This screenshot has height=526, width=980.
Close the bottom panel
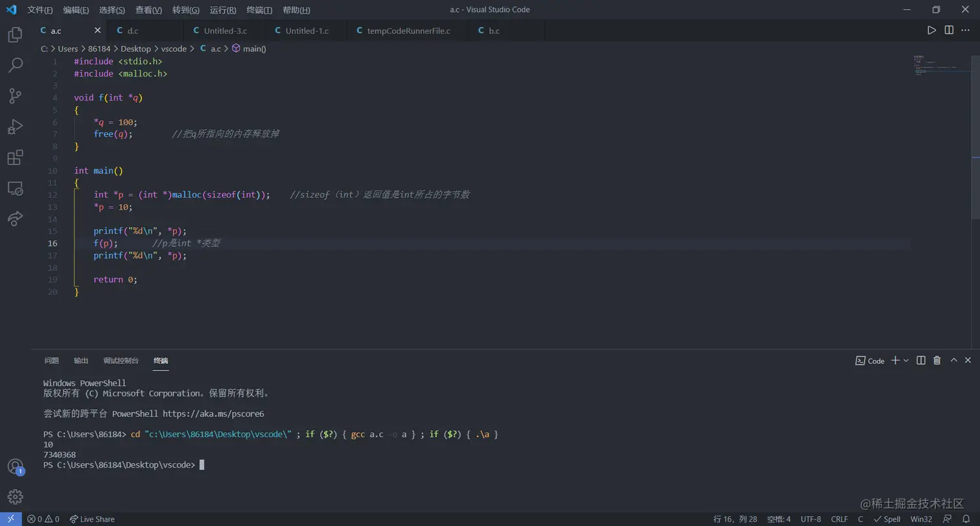point(968,361)
